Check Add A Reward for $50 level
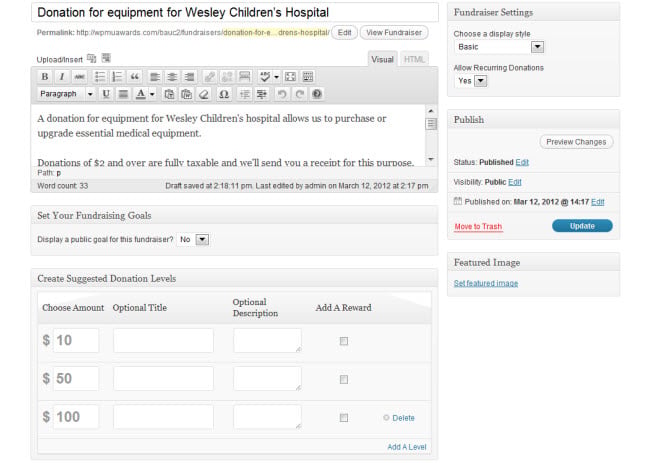Screen dimensions: 650x463 [344, 380]
